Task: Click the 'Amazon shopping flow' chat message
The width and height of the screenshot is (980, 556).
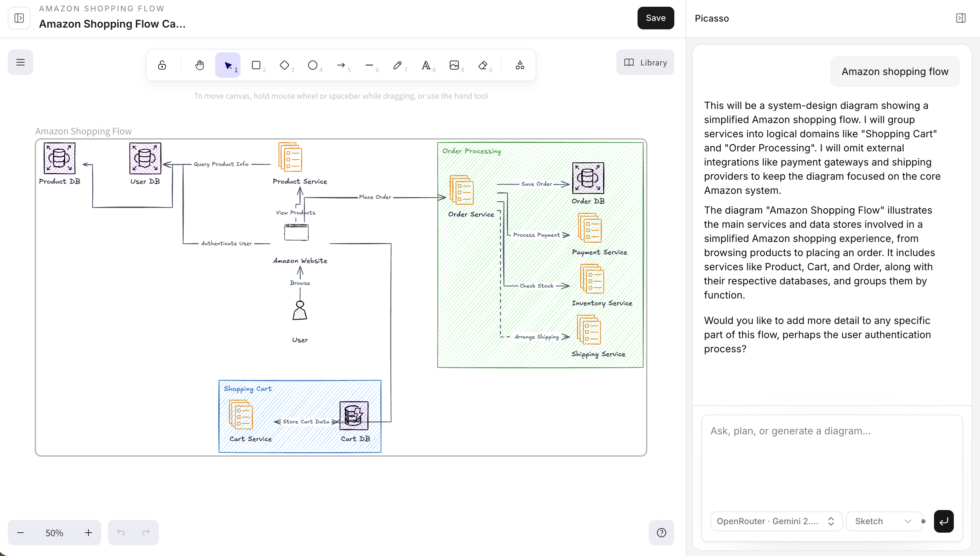Action: pos(895,71)
